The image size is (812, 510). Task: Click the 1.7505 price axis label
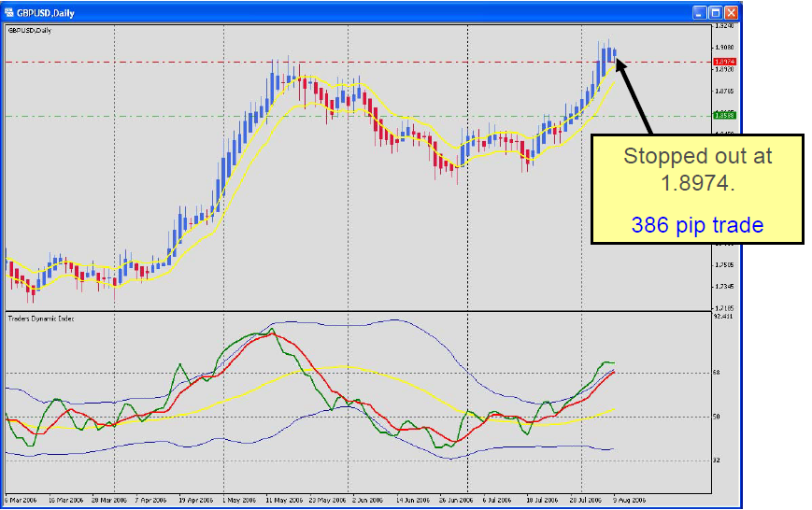(x=724, y=265)
